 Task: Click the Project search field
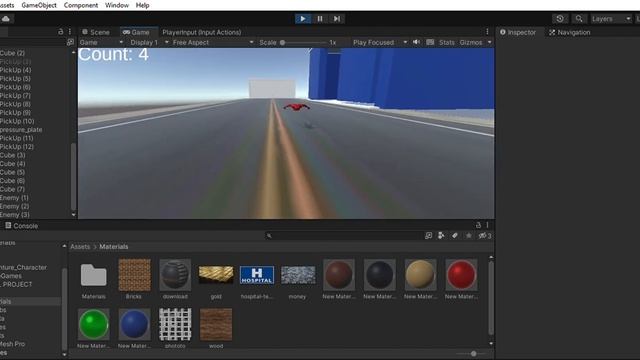point(344,236)
